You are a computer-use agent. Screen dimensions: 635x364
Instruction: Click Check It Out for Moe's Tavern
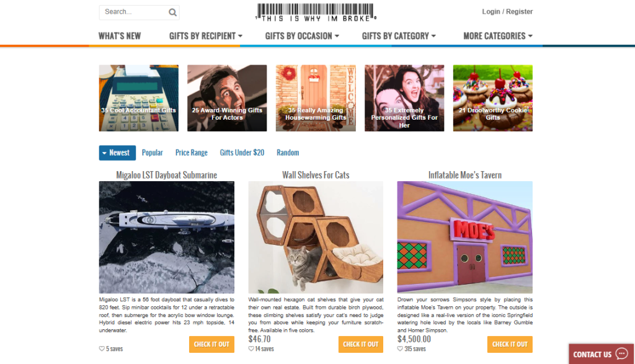point(510,344)
